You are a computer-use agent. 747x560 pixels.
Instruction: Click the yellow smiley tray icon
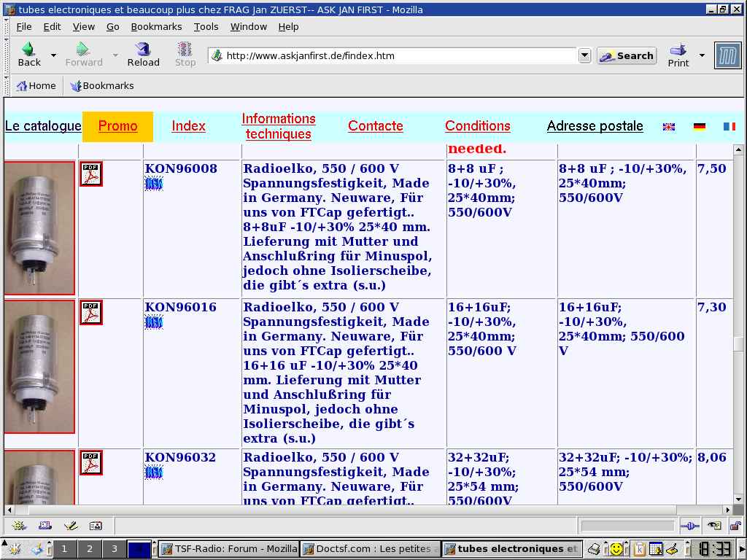[616, 549]
